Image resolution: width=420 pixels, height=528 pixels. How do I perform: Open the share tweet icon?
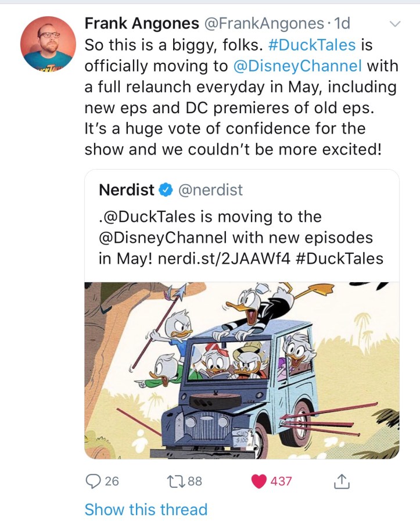pos(342,481)
